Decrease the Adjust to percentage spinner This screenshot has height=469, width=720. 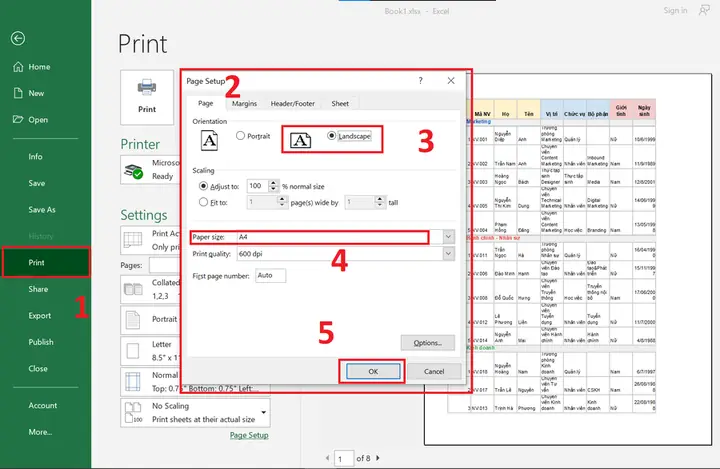[274, 189]
